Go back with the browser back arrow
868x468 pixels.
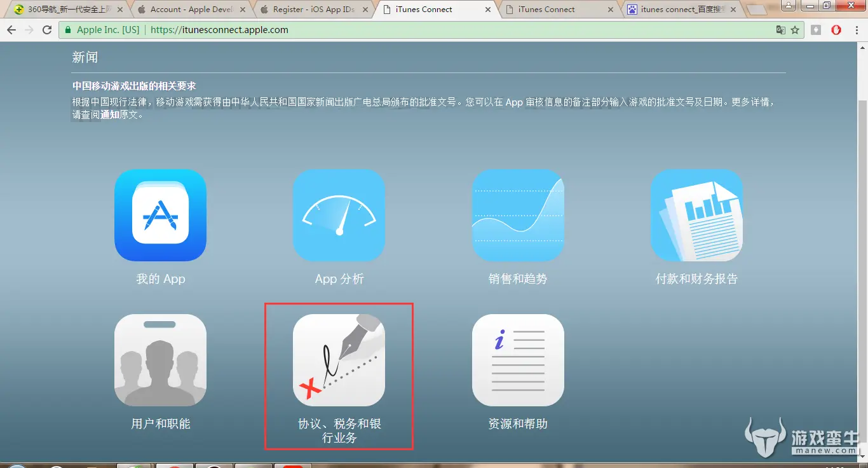click(11, 30)
